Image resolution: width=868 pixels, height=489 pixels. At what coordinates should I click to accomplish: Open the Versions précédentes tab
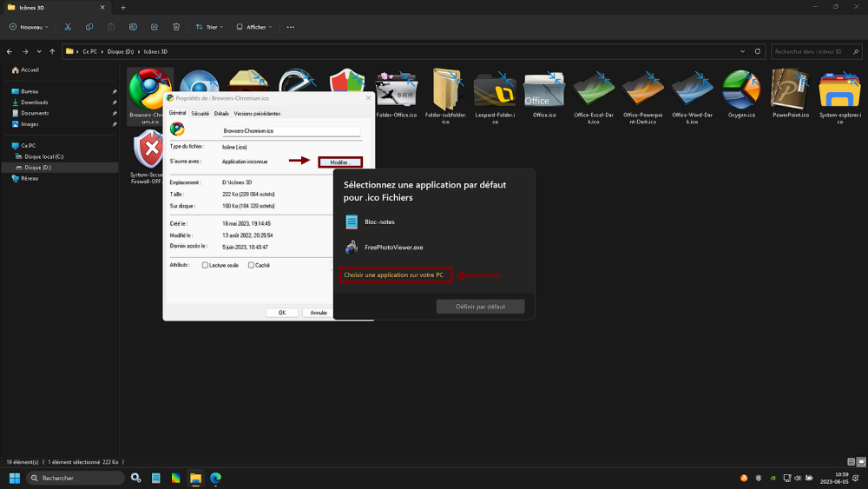(x=257, y=113)
